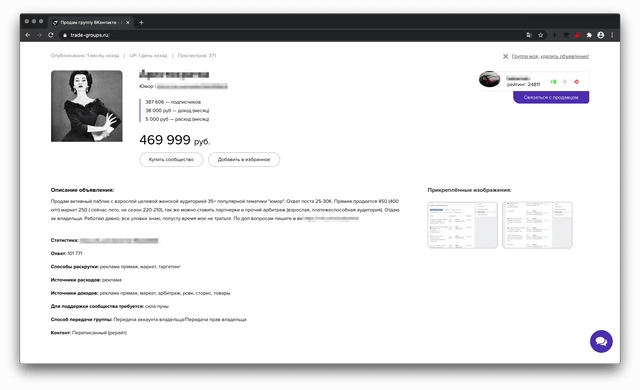Screen dimensions: 640x390
Task: Click the 'Способы раскрутки' line
Action: [x=116, y=266]
